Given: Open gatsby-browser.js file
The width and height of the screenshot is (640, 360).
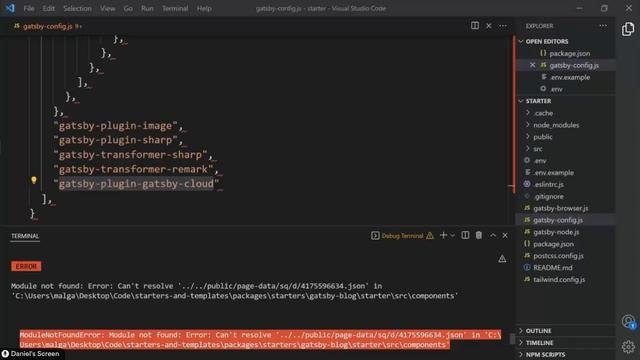Looking at the screenshot, I should 560,208.
